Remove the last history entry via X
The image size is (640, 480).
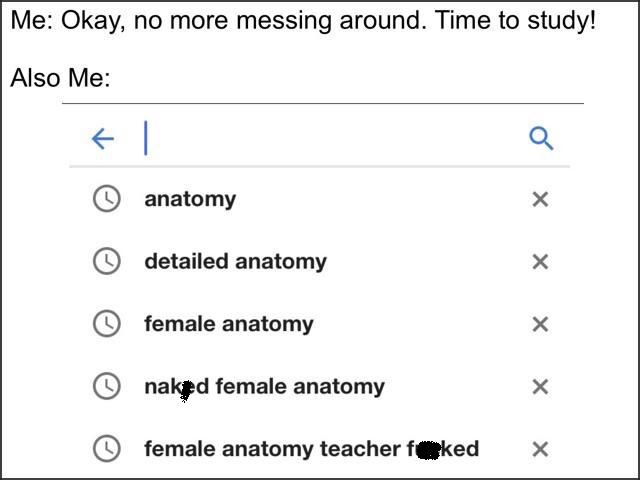pyautogui.click(x=540, y=449)
